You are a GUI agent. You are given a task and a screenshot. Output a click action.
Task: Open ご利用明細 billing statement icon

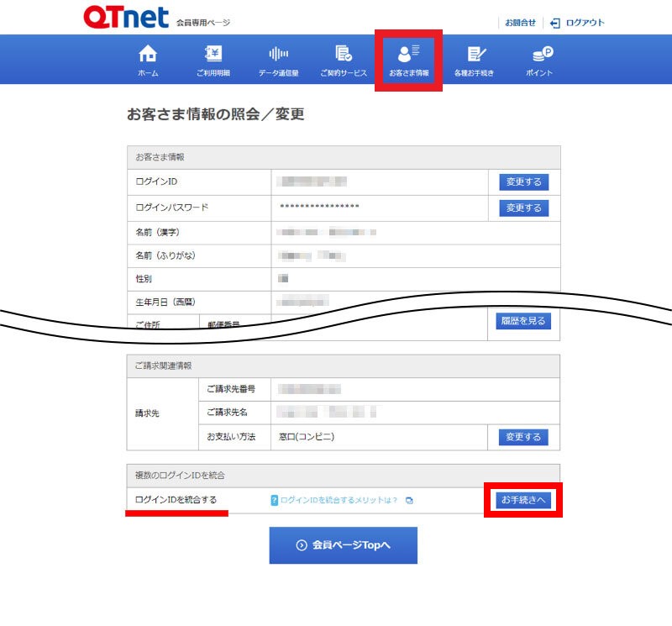click(x=213, y=55)
